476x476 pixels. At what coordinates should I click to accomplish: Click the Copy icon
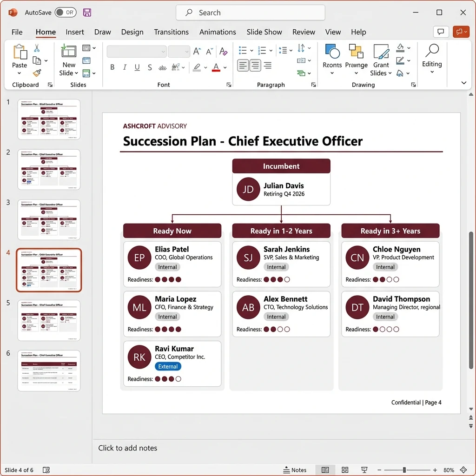pos(37,61)
